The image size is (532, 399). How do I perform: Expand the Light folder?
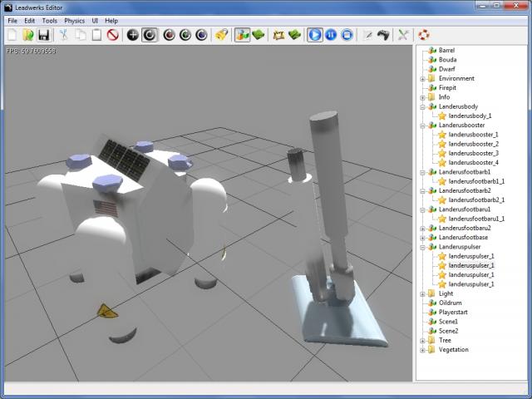pyautogui.click(x=422, y=293)
